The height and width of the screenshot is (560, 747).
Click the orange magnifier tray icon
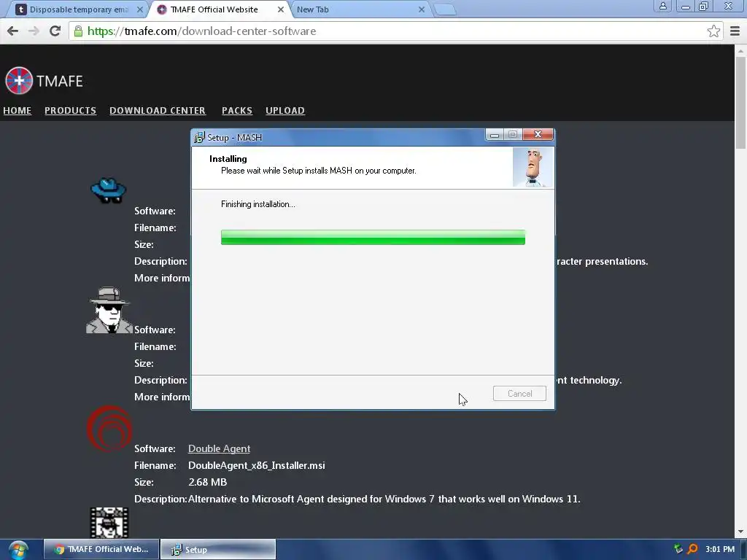click(x=692, y=549)
